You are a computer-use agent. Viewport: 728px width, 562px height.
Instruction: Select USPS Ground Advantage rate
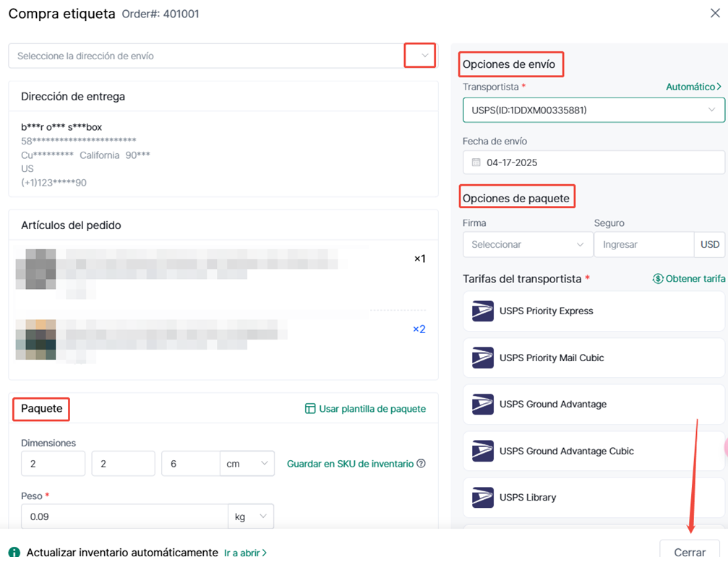coord(594,405)
